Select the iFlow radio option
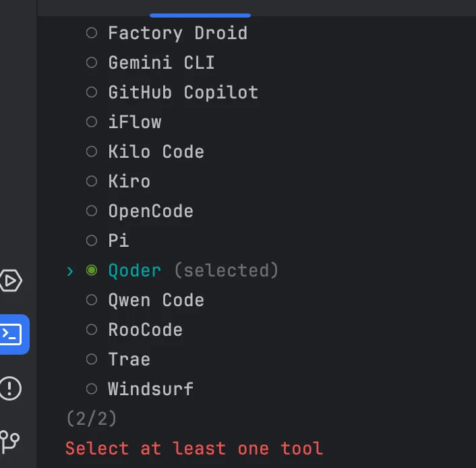The height and width of the screenshot is (468, 476). coord(92,122)
